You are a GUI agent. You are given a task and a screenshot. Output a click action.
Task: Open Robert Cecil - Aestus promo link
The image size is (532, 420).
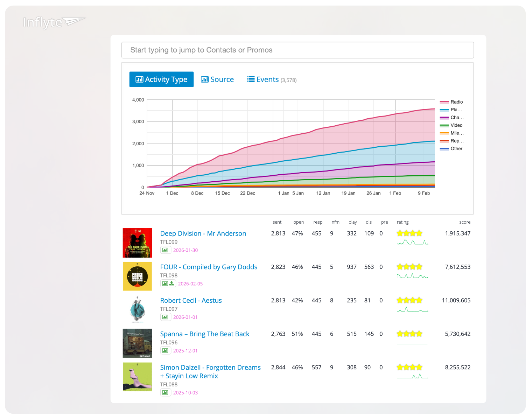coord(191,301)
